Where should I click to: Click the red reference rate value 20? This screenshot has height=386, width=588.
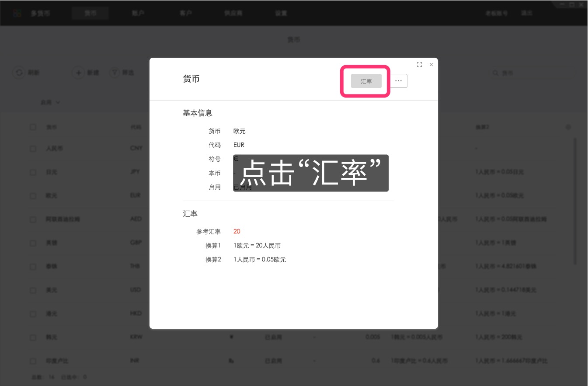click(x=237, y=232)
